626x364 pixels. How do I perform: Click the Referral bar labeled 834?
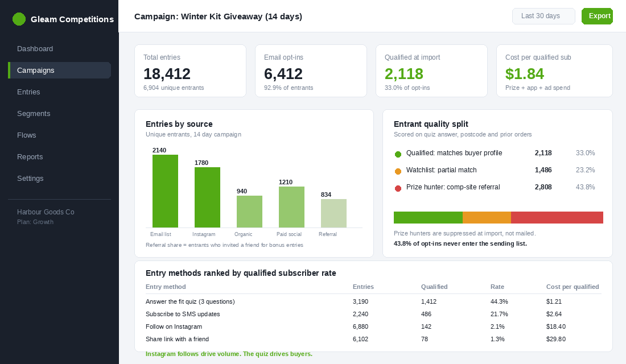333,213
